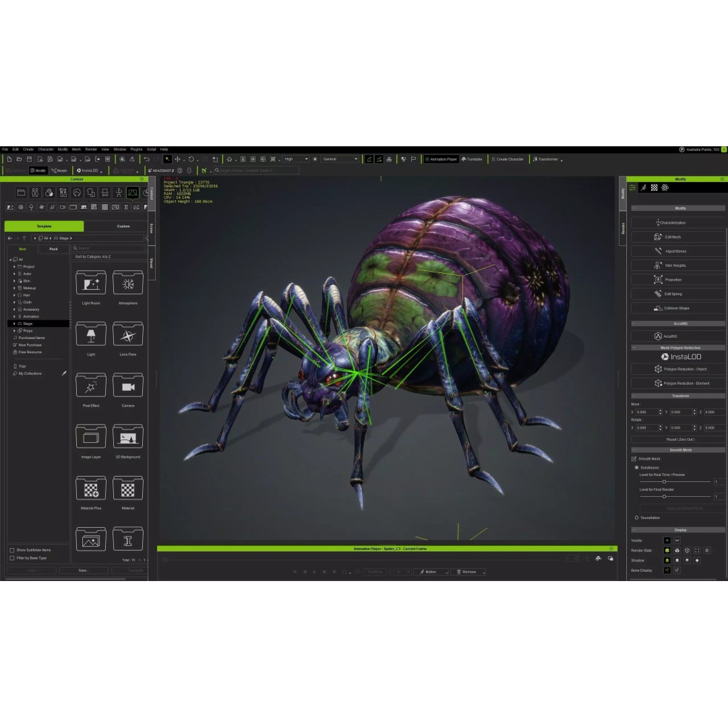Open the Material Plus folder
728x728 pixels.
point(91,489)
